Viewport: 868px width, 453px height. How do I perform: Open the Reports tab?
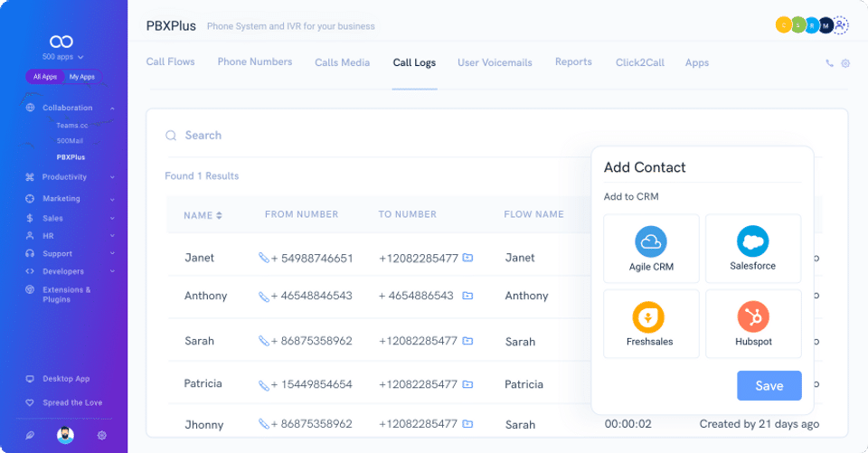573,62
